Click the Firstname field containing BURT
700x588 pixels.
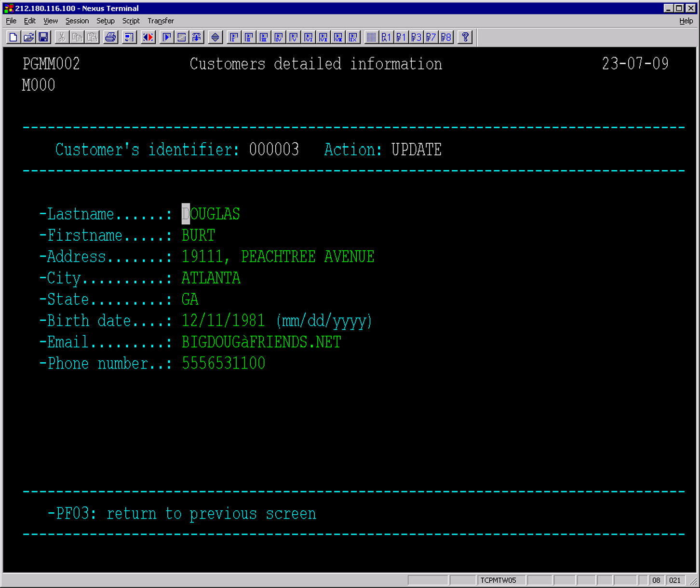[198, 235]
